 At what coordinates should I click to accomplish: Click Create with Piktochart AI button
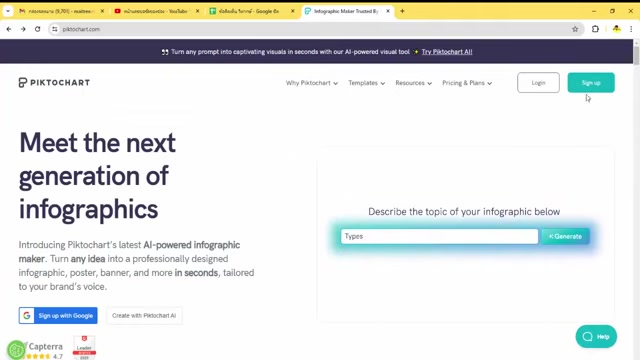pyautogui.click(x=144, y=316)
